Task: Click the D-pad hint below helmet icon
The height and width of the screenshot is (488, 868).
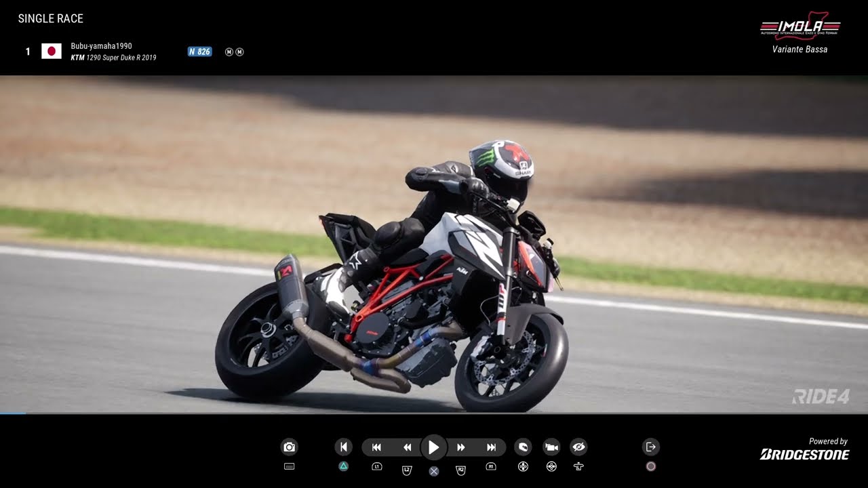Action: pos(523,466)
